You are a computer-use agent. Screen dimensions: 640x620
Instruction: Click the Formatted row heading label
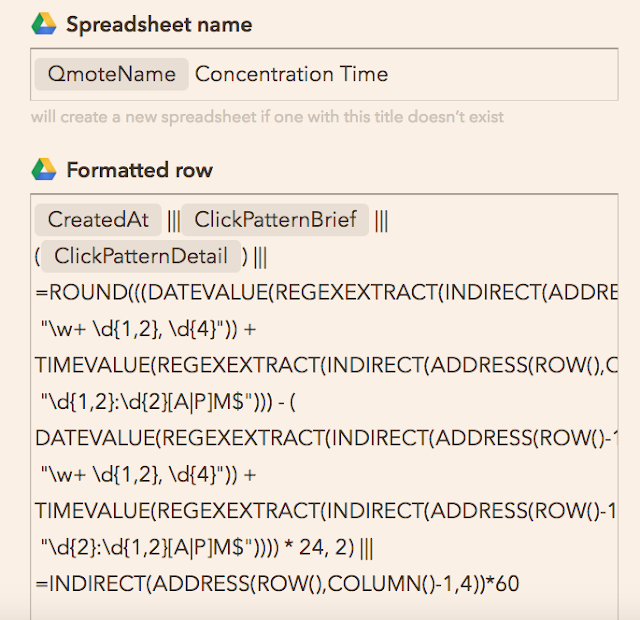tap(140, 170)
